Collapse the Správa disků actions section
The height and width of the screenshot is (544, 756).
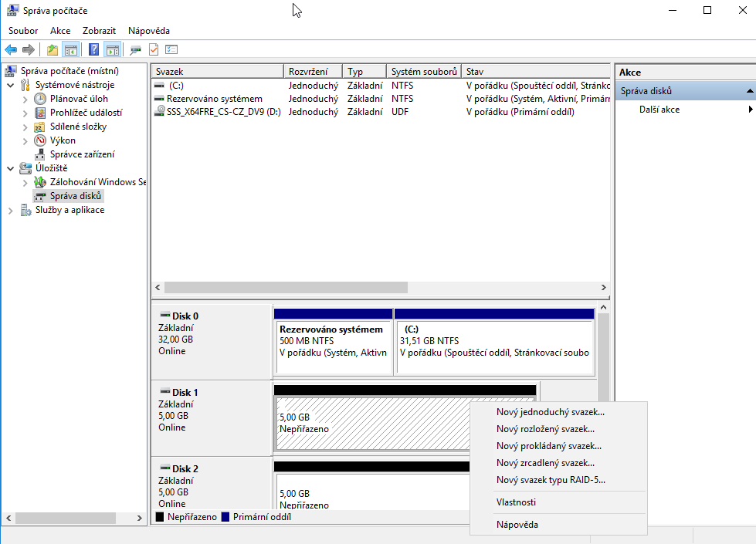[749, 91]
